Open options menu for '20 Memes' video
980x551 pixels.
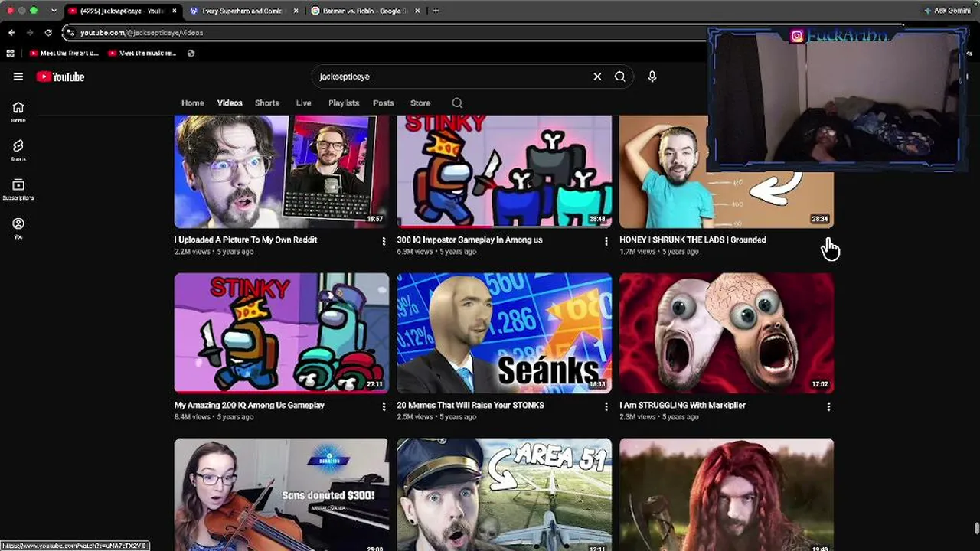[x=606, y=406]
